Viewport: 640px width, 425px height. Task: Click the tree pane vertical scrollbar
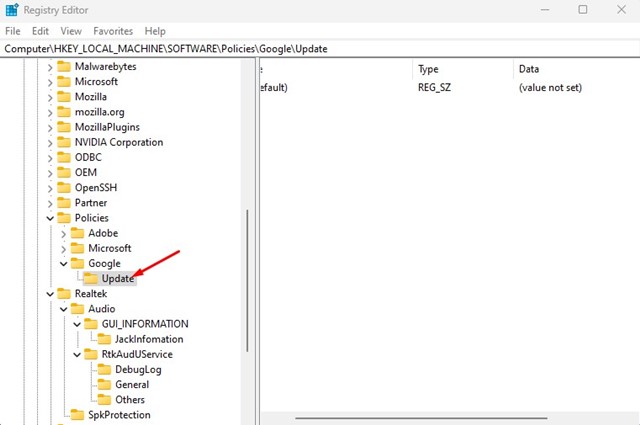(247, 281)
